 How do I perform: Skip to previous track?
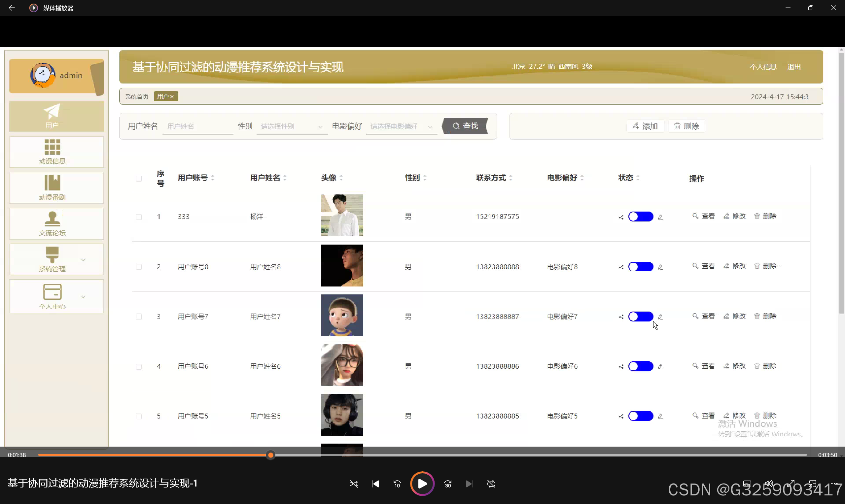[x=375, y=484]
